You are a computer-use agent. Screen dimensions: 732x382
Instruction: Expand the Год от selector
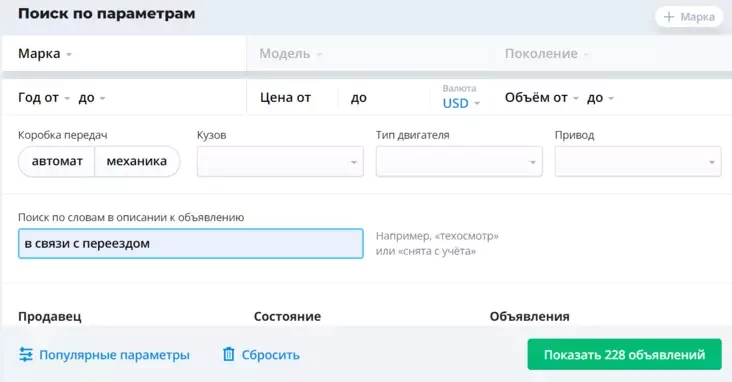coord(44,98)
